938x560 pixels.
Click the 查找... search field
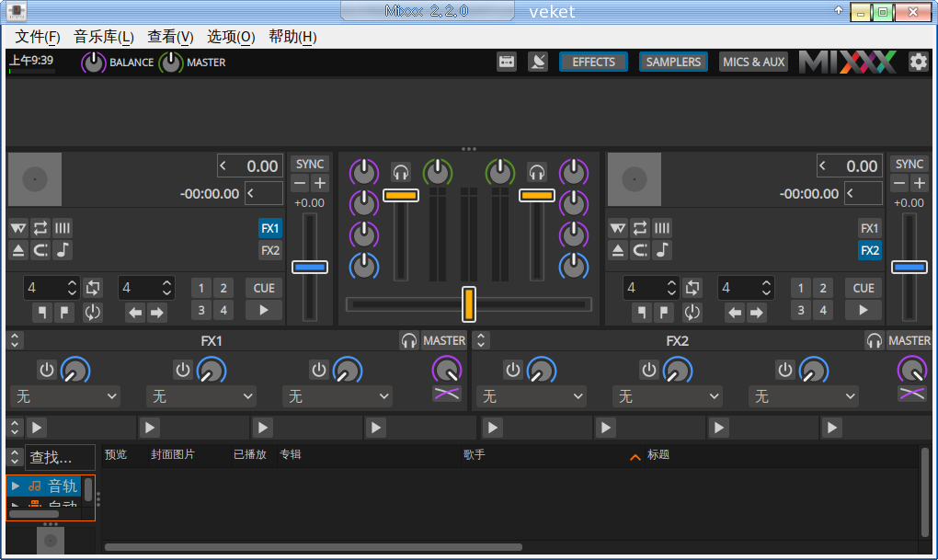tap(60, 458)
